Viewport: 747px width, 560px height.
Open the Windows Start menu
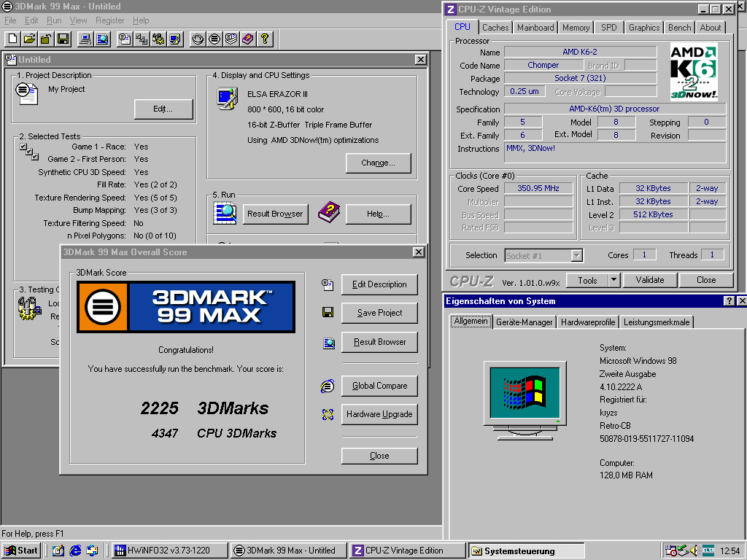point(21,551)
